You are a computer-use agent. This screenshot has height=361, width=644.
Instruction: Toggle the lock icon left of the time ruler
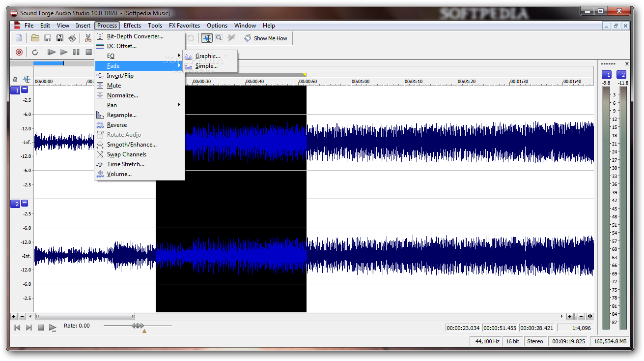point(15,79)
